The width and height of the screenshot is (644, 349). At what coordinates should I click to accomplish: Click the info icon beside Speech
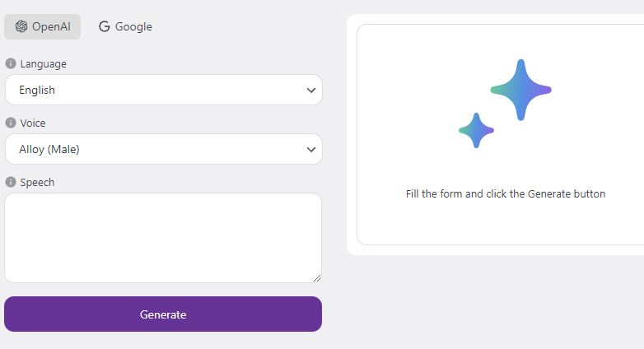pyautogui.click(x=11, y=182)
